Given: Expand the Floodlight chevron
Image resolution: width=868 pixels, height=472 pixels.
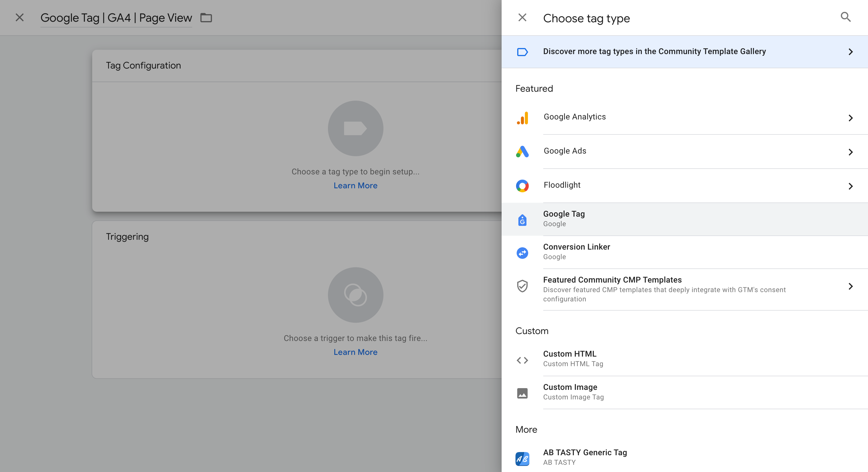Looking at the screenshot, I should [x=850, y=186].
